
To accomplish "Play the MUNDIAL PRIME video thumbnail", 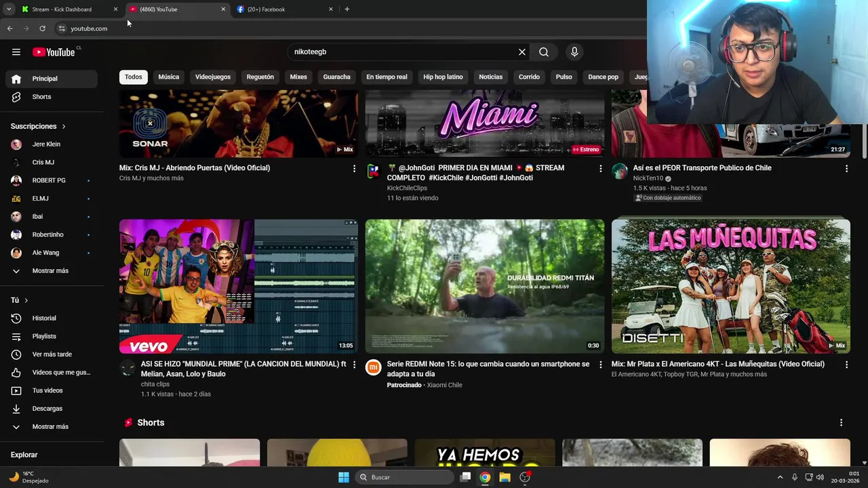I will pyautogui.click(x=239, y=286).
